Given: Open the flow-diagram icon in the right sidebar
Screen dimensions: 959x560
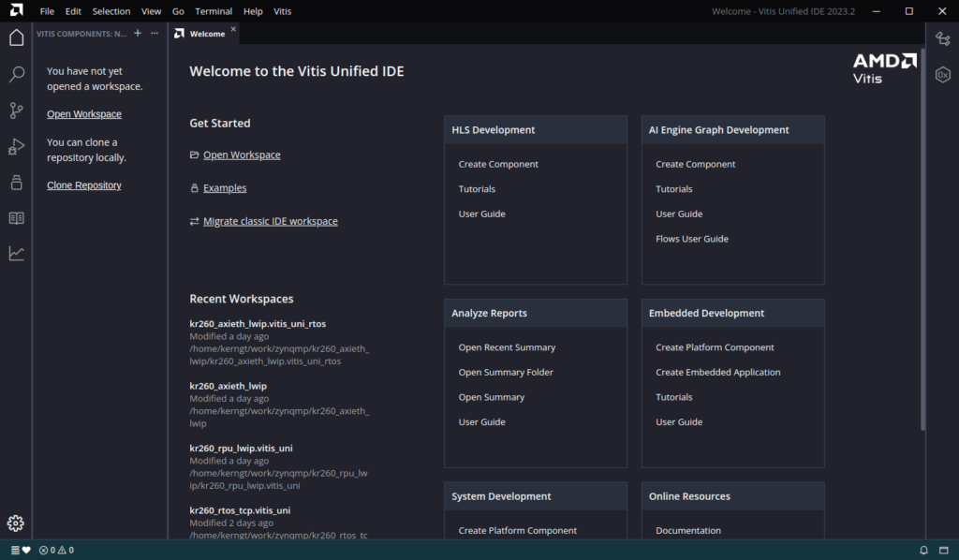Looking at the screenshot, I should point(942,38).
